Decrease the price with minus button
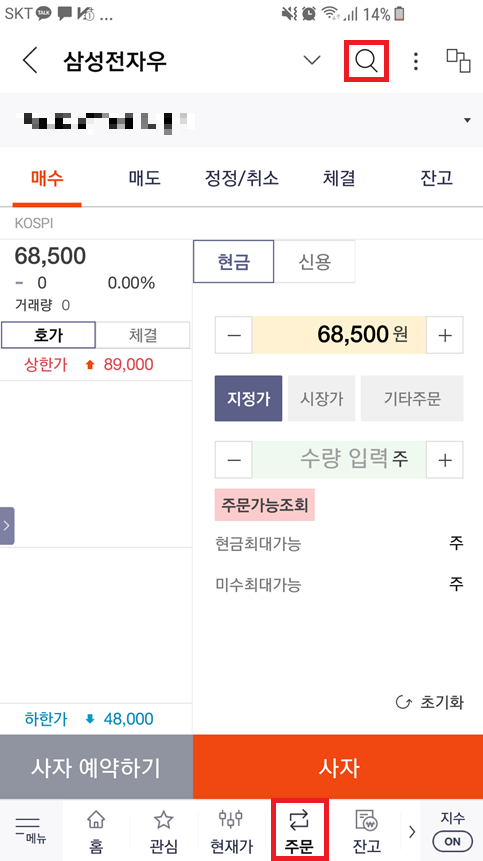The image size is (483, 861). [234, 335]
